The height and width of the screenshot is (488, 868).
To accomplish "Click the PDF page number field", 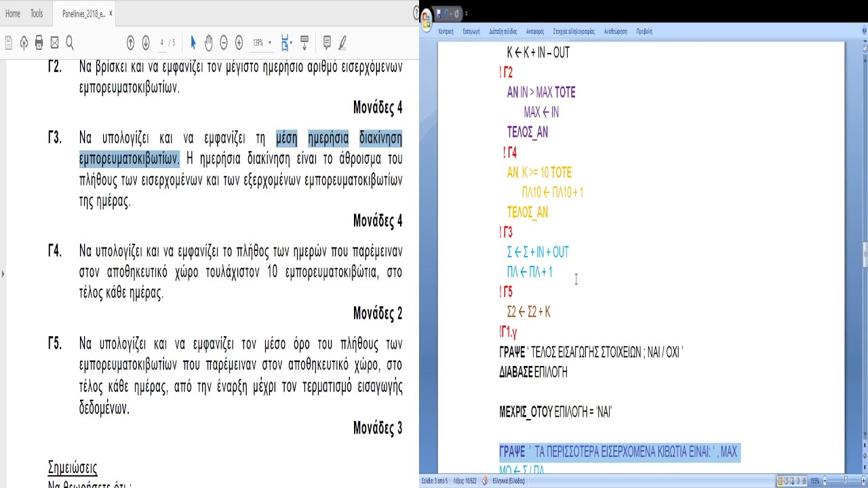I will 161,43.
